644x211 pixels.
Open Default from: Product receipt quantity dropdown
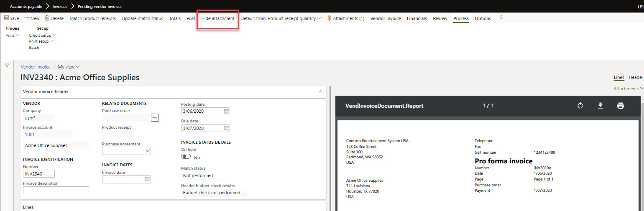pos(281,18)
